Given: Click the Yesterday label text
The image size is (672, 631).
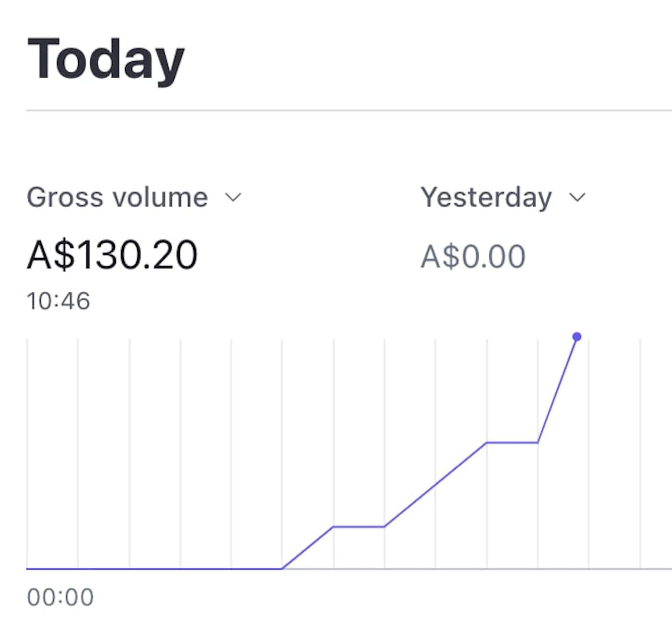Looking at the screenshot, I should [486, 197].
